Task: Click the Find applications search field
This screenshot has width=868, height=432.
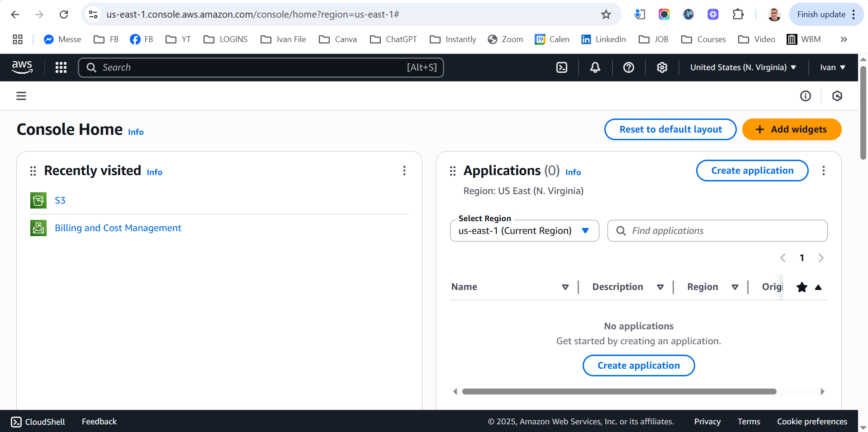Action: [724, 231]
